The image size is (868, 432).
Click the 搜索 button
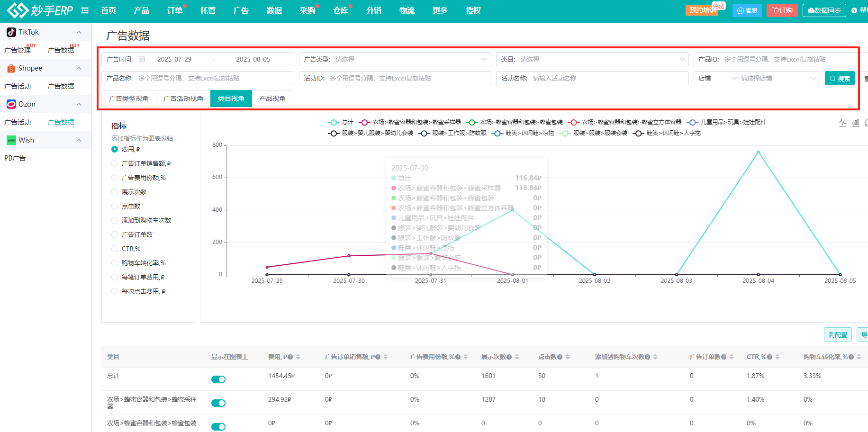tap(840, 78)
